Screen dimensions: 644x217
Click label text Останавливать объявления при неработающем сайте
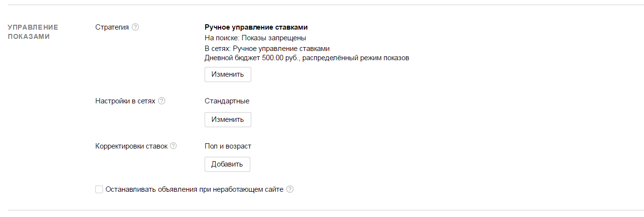(194, 189)
